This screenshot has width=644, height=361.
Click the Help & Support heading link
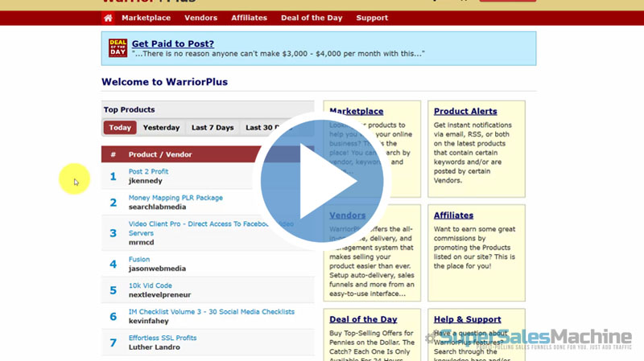(x=467, y=319)
